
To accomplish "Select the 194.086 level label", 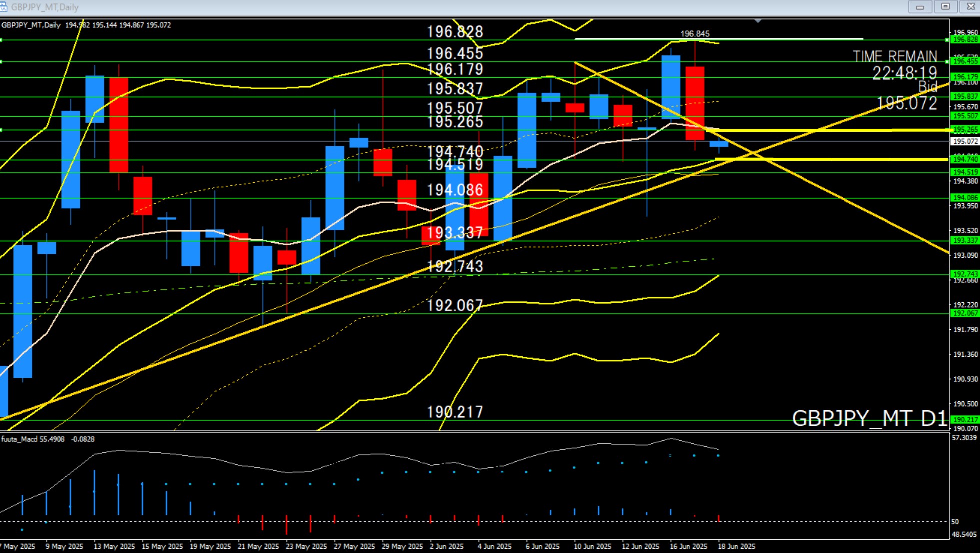I will tap(455, 190).
